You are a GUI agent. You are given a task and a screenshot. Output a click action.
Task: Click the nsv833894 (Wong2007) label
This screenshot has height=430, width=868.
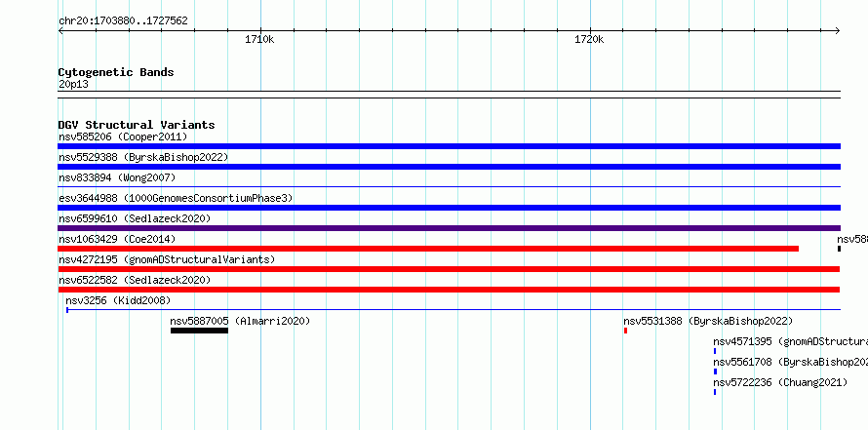coord(117,177)
